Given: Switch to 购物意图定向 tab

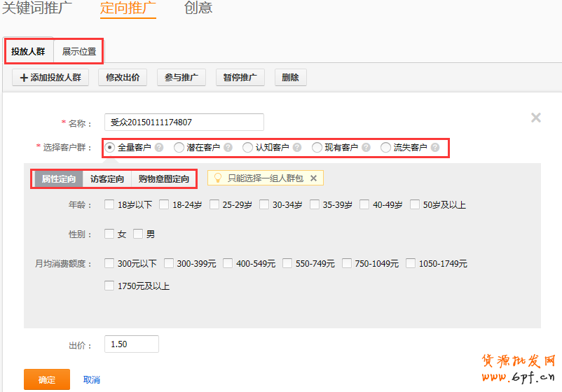Looking at the screenshot, I should coord(163,179).
